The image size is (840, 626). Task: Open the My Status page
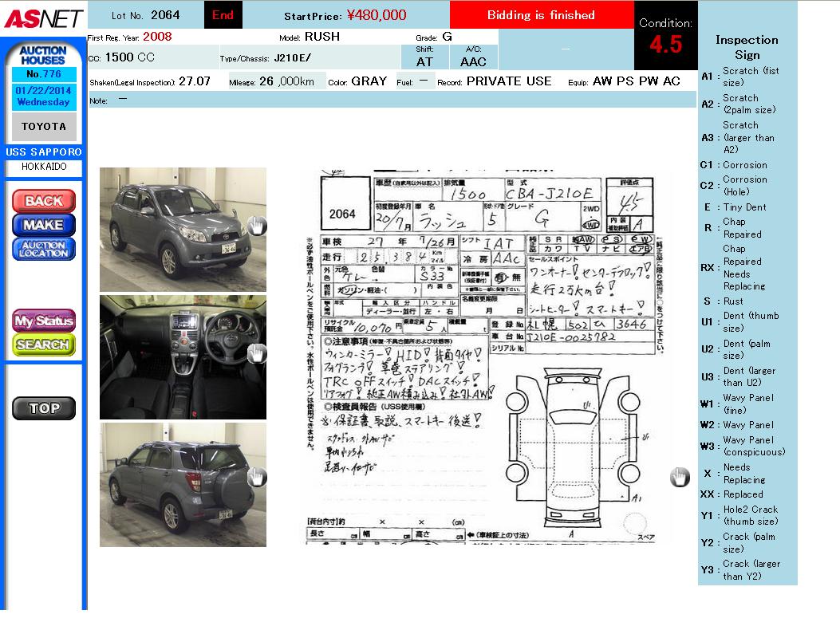click(43, 321)
